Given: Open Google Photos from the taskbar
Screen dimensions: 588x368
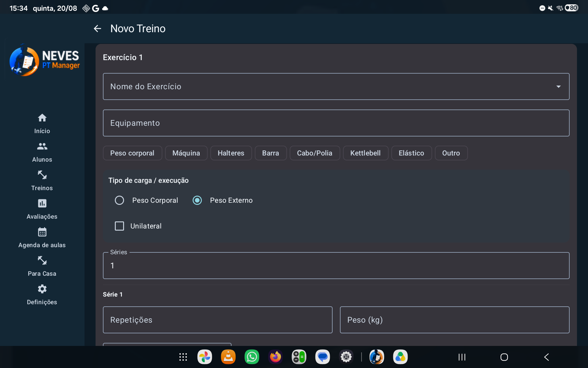Looking at the screenshot, I should pos(205,357).
